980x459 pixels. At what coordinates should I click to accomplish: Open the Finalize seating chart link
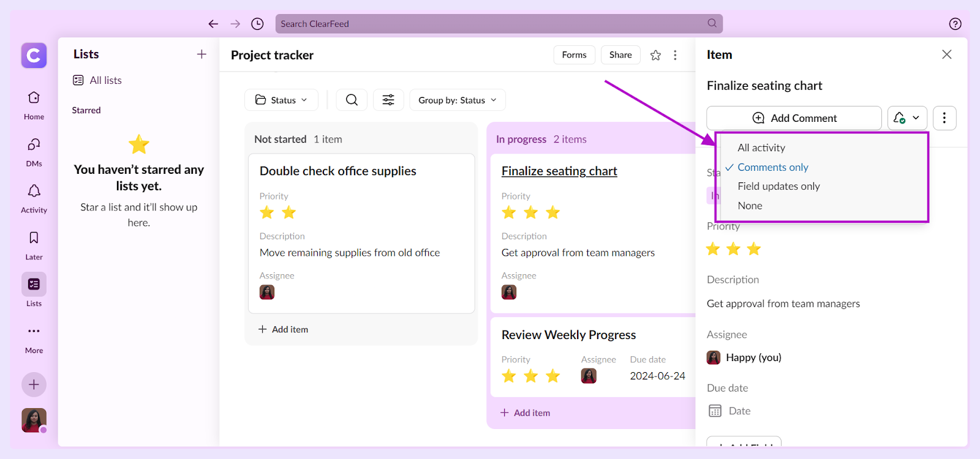(x=559, y=171)
